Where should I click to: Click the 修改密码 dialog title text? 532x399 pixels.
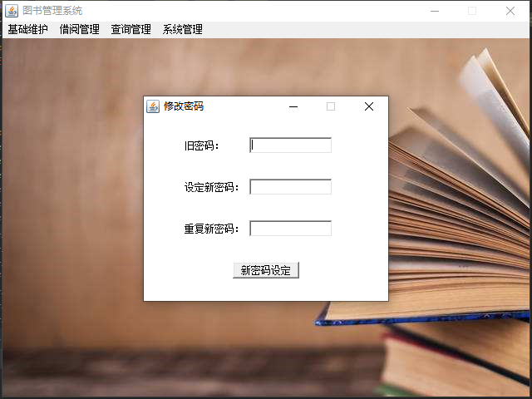tap(184, 106)
